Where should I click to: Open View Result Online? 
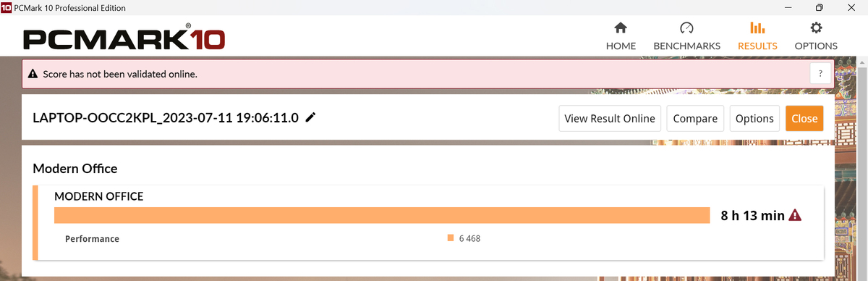pyautogui.click(x=610, y=119)
